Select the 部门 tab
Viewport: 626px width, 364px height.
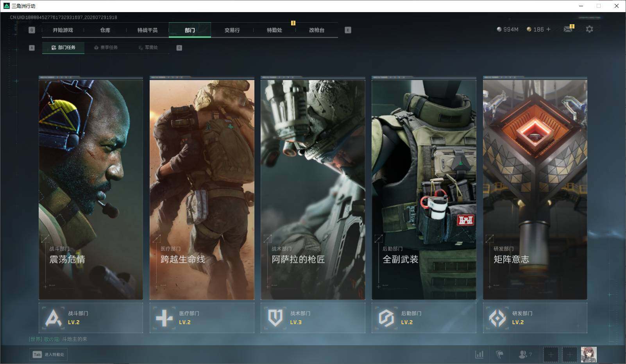point(190,30)
